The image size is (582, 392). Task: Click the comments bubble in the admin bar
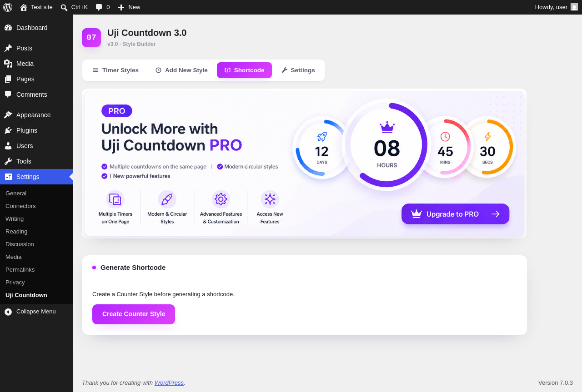click(99, 7)
